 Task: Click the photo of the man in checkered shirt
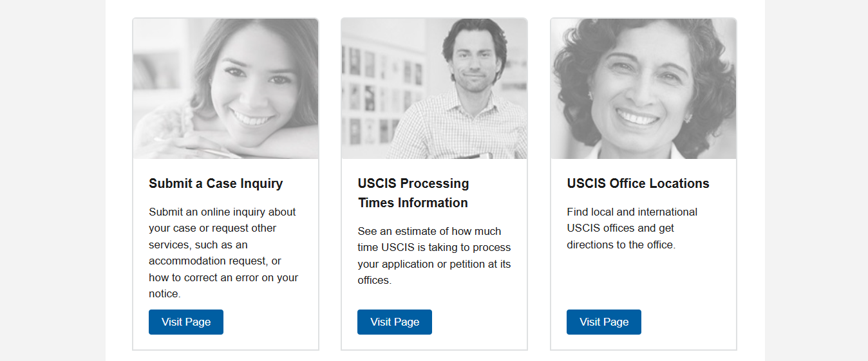coord(435,89)
